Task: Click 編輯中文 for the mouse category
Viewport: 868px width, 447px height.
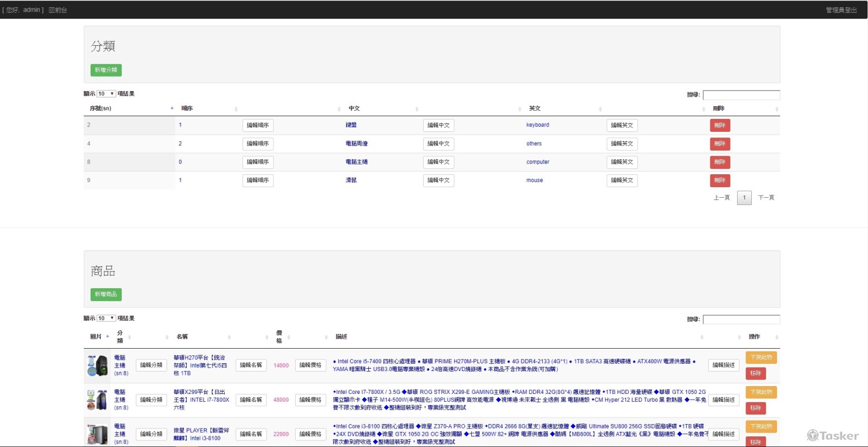Action: click(x=438, y=180)
